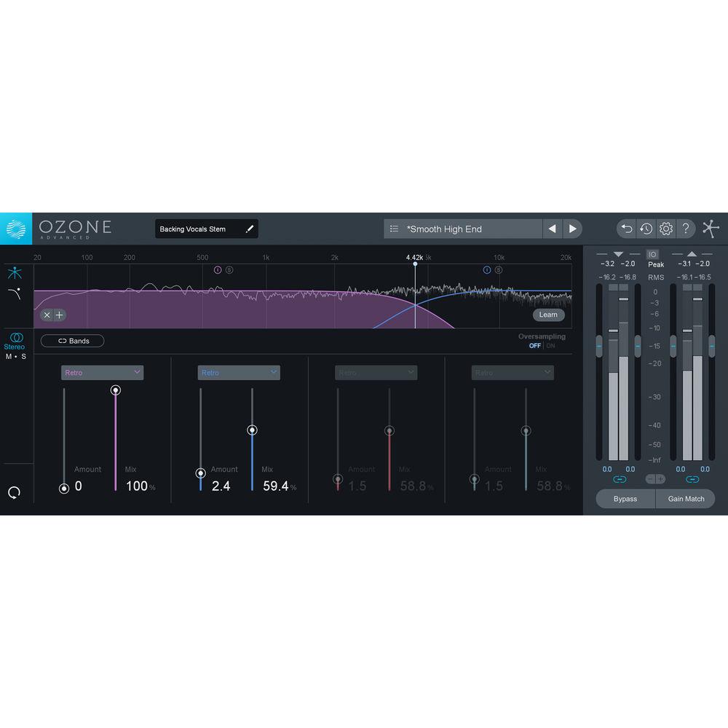Edit preset name with the pencil icon

[250, 228]
